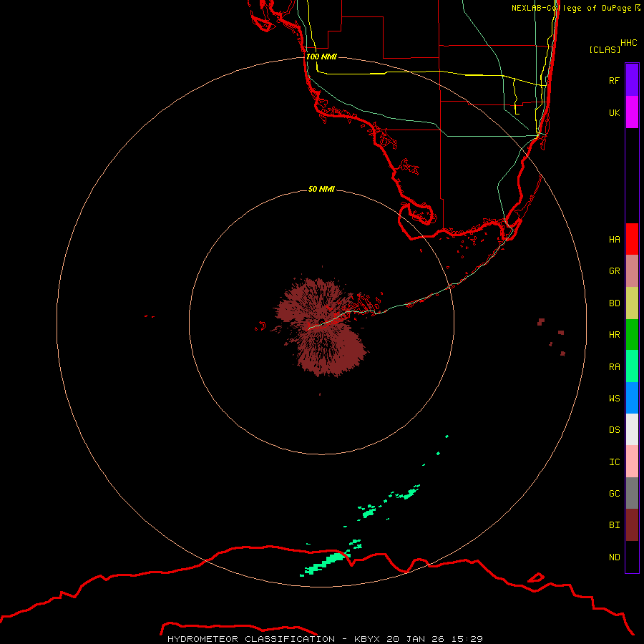This screenshot has height=644, width=644.
Task: Click the 50 NMI range ring label
Action: point(321,189)
